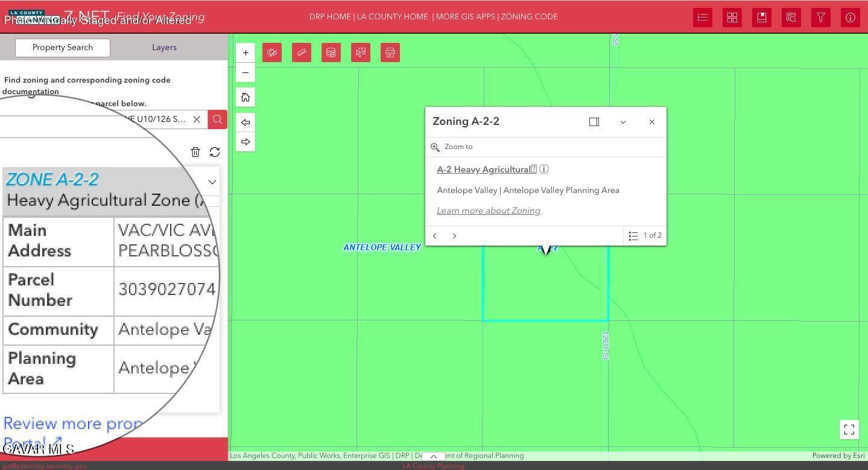Screen dimensions: 868x470
Task: Click the red search magnifier button
Action: point(218,119)
